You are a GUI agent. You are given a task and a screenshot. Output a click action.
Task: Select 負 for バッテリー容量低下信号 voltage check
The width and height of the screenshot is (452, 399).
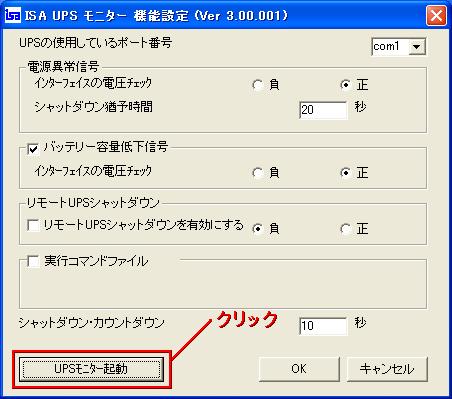pyautogui.click(x=258, y=173)
